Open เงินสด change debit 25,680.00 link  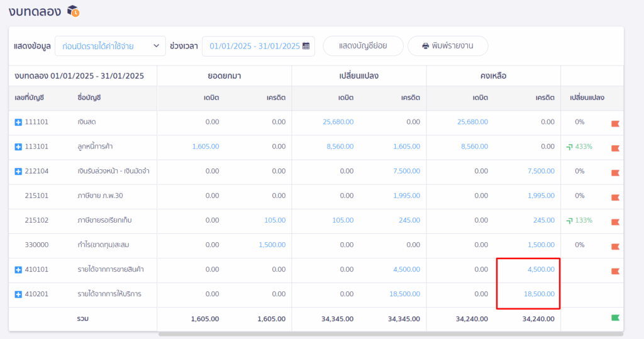point(338,122)
